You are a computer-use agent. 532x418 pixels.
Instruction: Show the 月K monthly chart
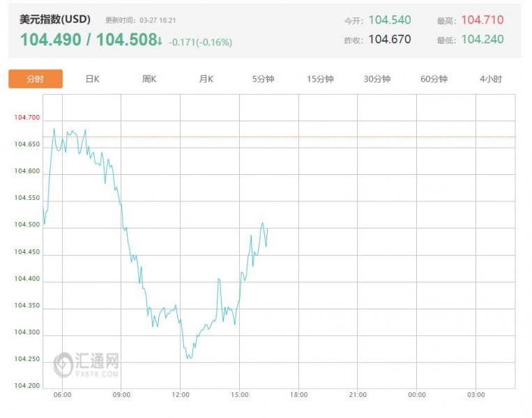[206, 79]
